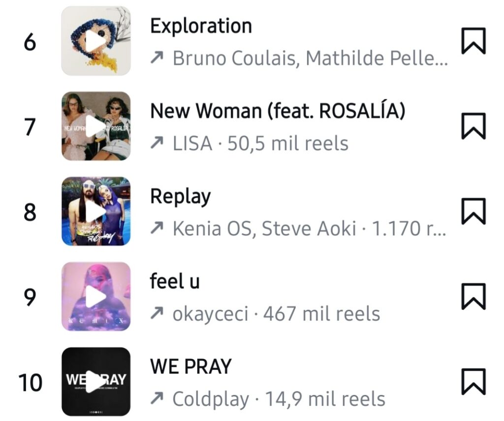Click the trending arrow beside Kenia OS
504x421 pixels.
point(157,228)
